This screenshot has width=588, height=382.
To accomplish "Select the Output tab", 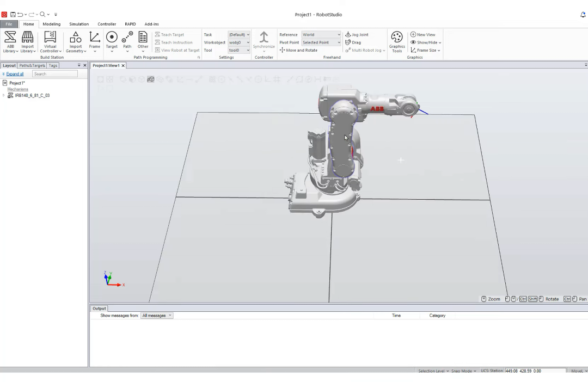I will tap(99, 309).
